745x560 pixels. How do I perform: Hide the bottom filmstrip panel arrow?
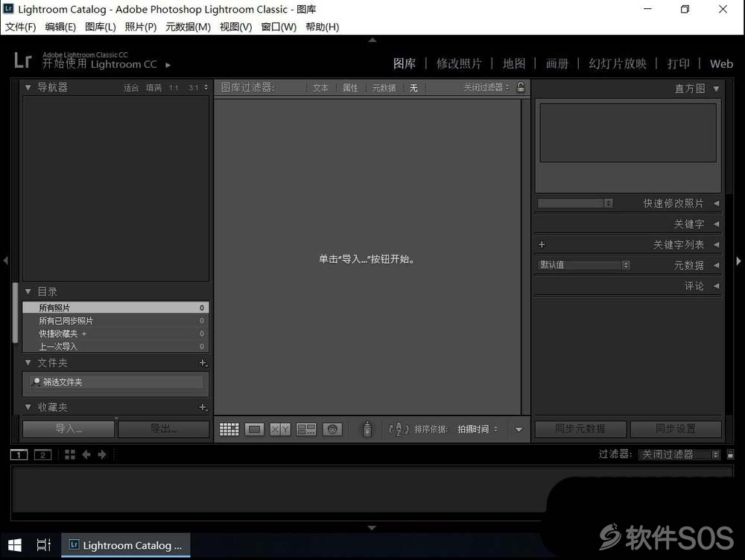tap(372, 528)
